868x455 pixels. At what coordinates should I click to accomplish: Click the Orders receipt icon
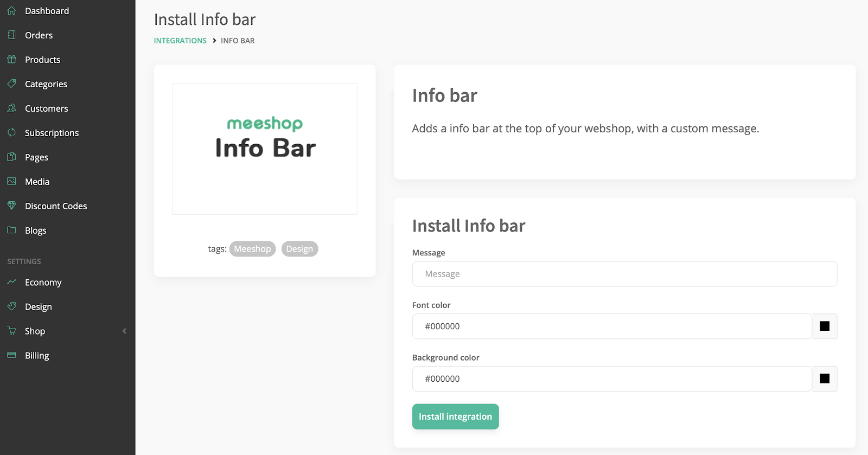(x=11, y=35)
